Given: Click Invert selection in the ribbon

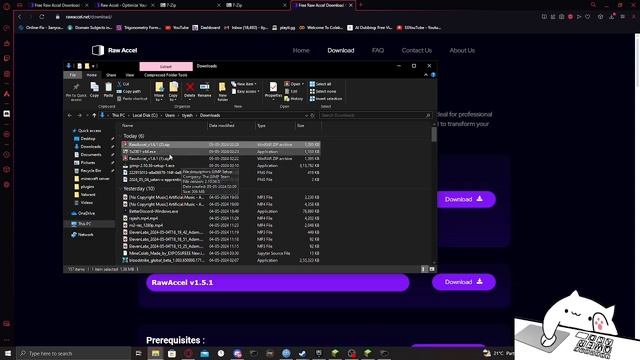Looking at the screenshot, I should pos(326,99).
